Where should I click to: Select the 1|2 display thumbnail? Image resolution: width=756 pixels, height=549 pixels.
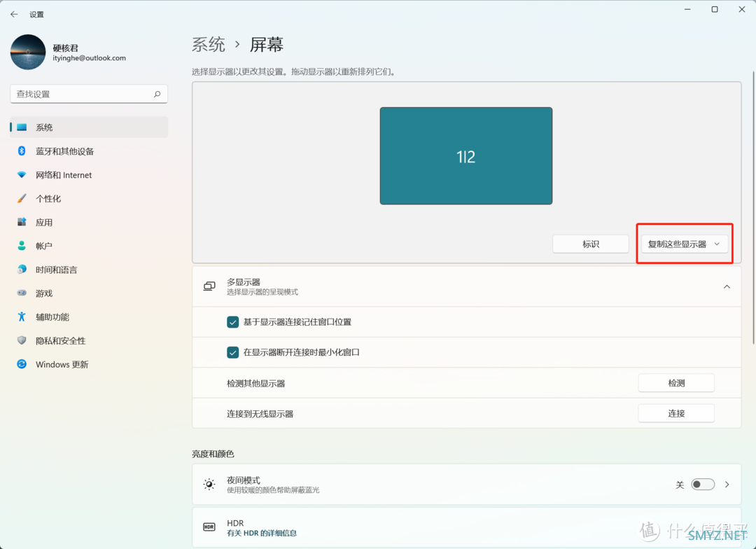[x=465, y=156]
